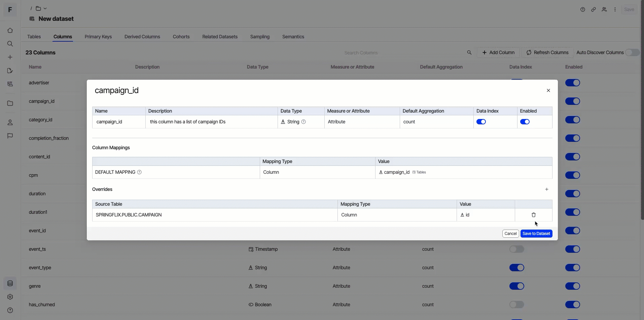
Task: Click the Refresh Columns button
Action: click(547, 52)
